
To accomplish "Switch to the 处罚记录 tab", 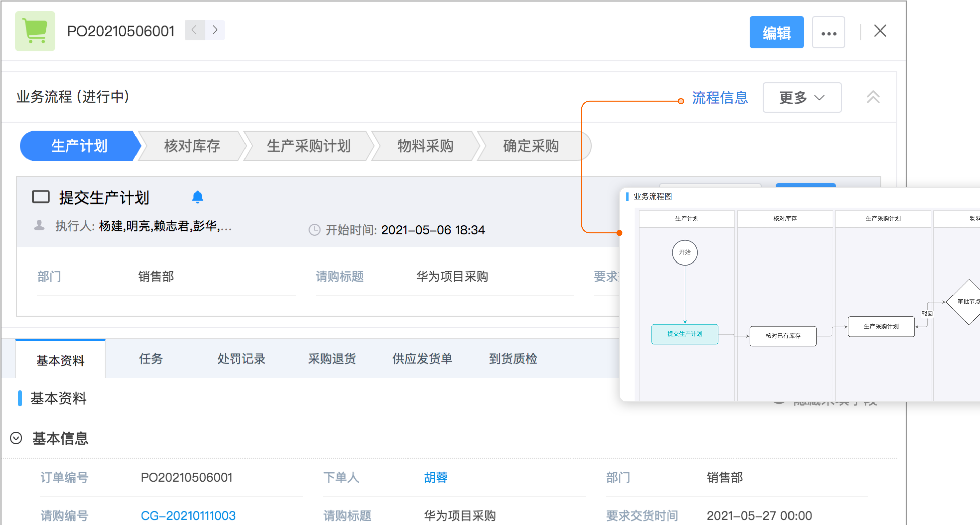I will [241, 358].
